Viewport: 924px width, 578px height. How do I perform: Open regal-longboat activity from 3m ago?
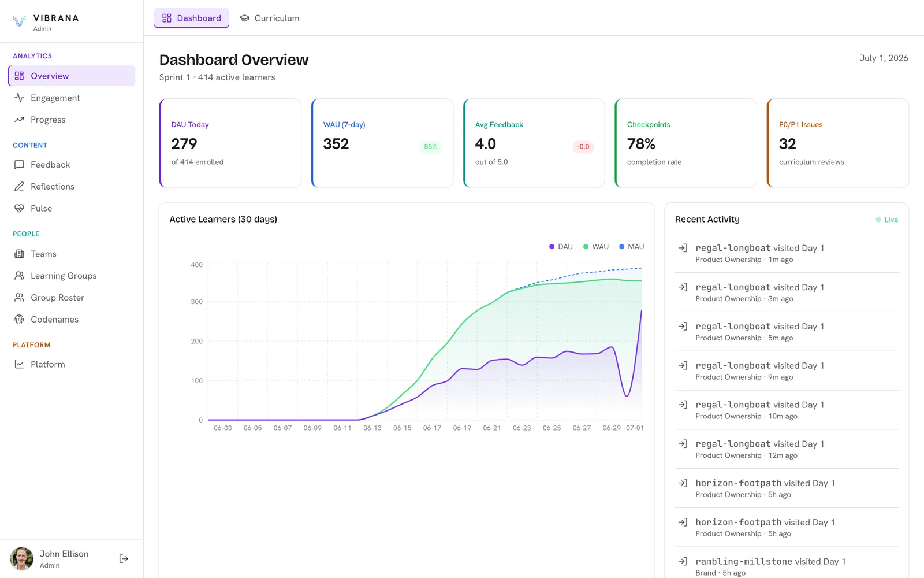(x=787, y=292)
